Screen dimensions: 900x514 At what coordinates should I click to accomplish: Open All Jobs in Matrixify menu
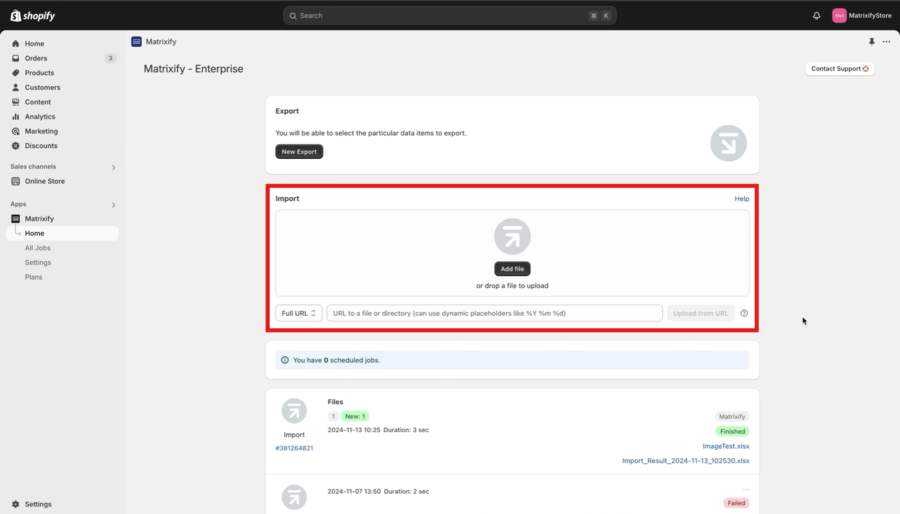pyautogui.click(x=37, y=248)
